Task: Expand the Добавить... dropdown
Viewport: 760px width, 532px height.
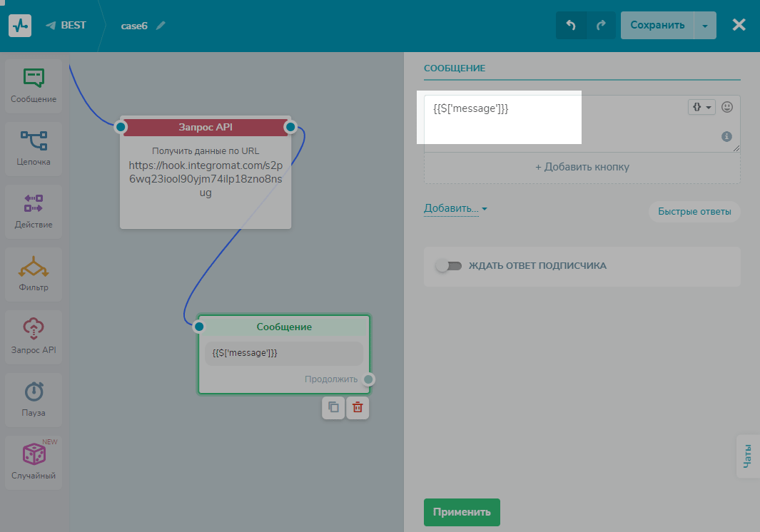Action: tap(455, 209)
